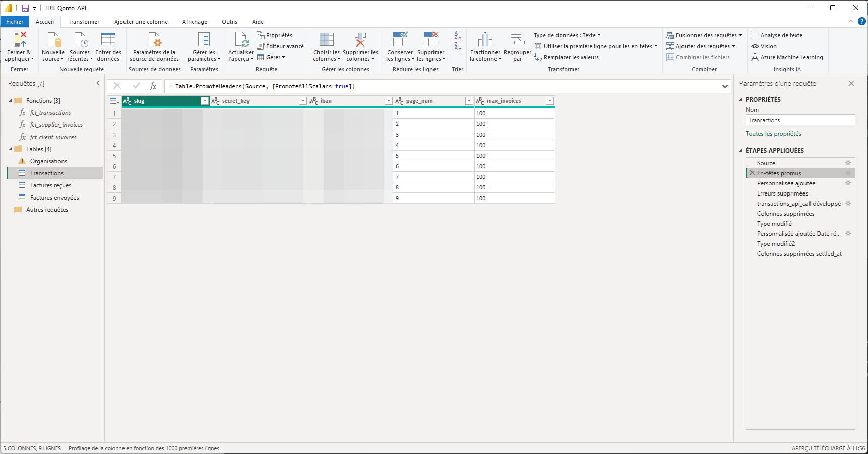
Task: Open the Éditeur avancé
Action: coord(281,46)
